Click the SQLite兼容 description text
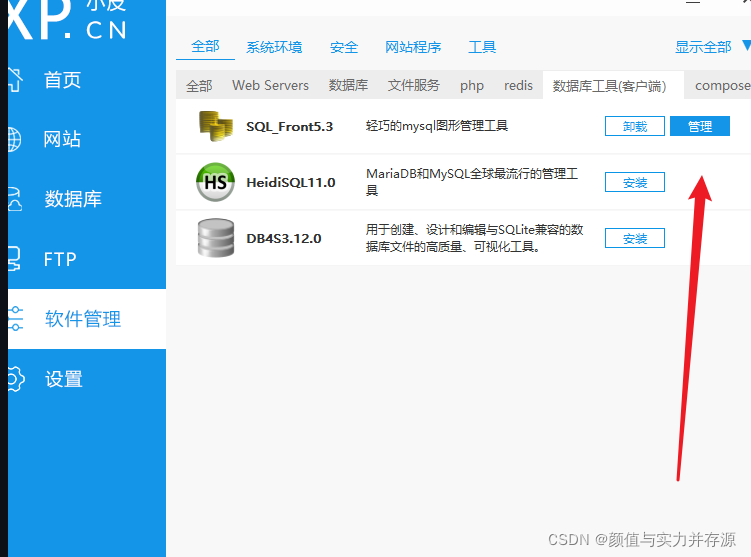The height and width of the screenshot is (557, 751). 475,238
